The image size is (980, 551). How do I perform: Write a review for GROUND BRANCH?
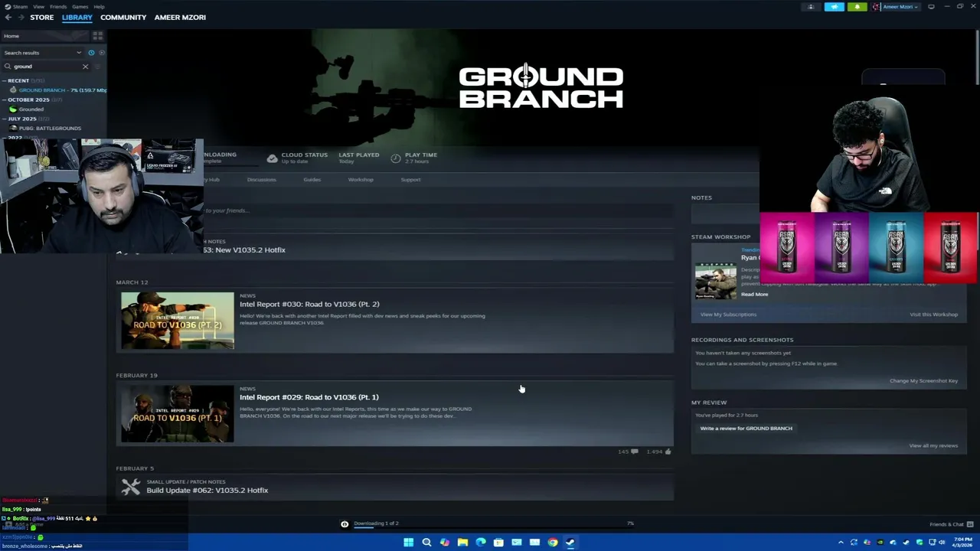click(746, 429)
